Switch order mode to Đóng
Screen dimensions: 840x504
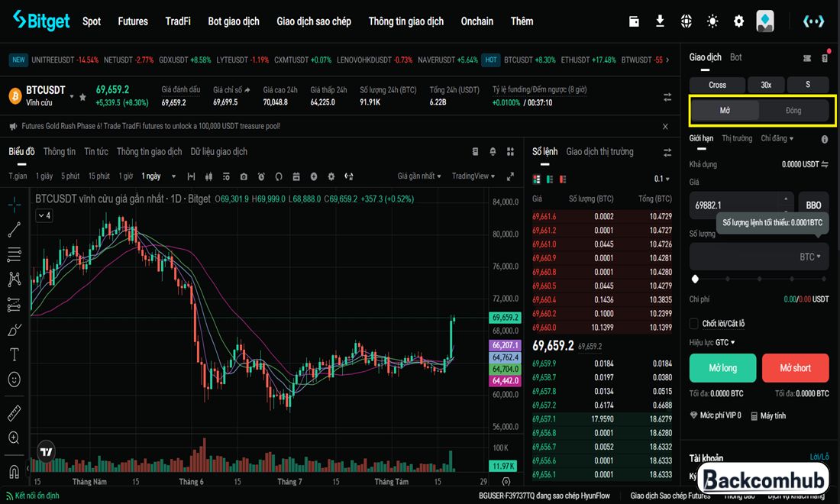coord(793,110)
